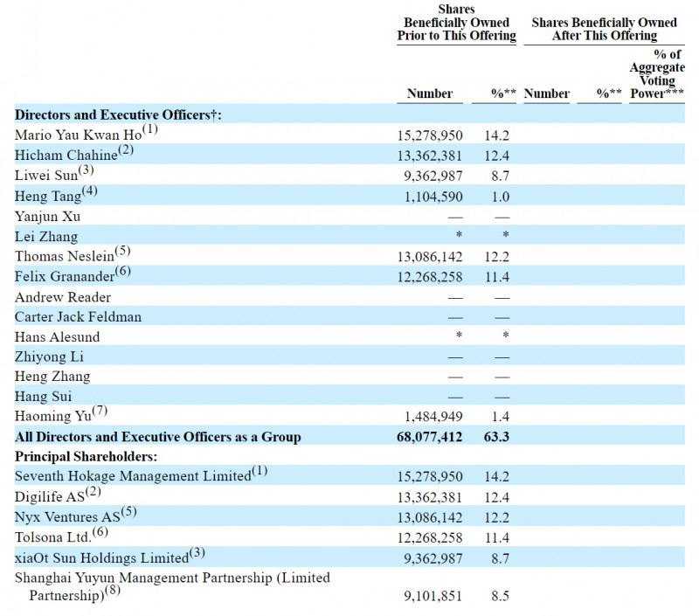
Task: Click the Andrew Reader row label
Action: [63, 297]
